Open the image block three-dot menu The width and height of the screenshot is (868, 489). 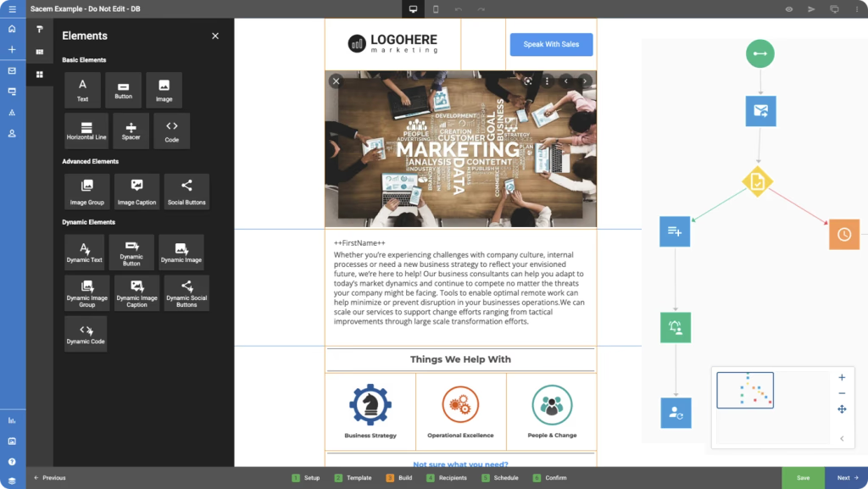pyautogui.click(x=547, y=81)
